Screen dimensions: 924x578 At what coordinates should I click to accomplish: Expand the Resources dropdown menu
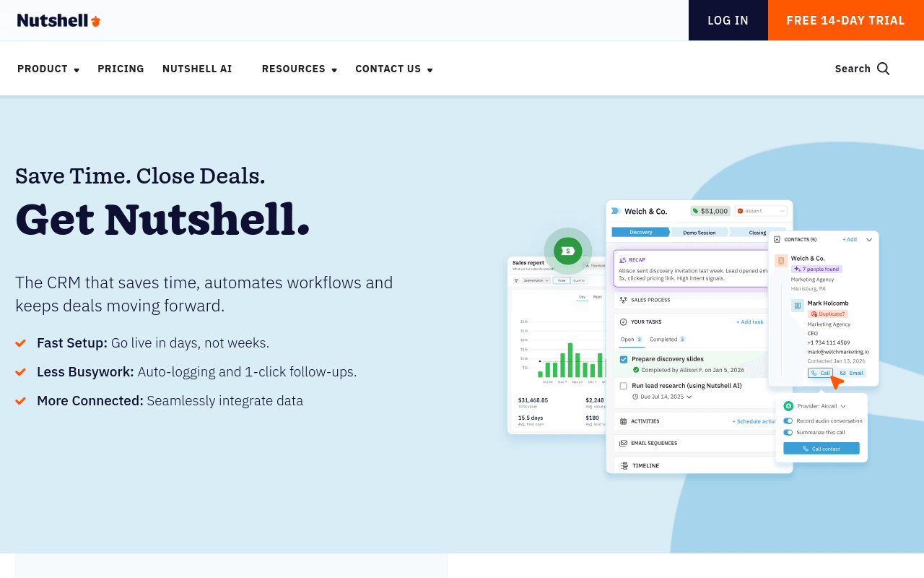[x=300, y=69]
